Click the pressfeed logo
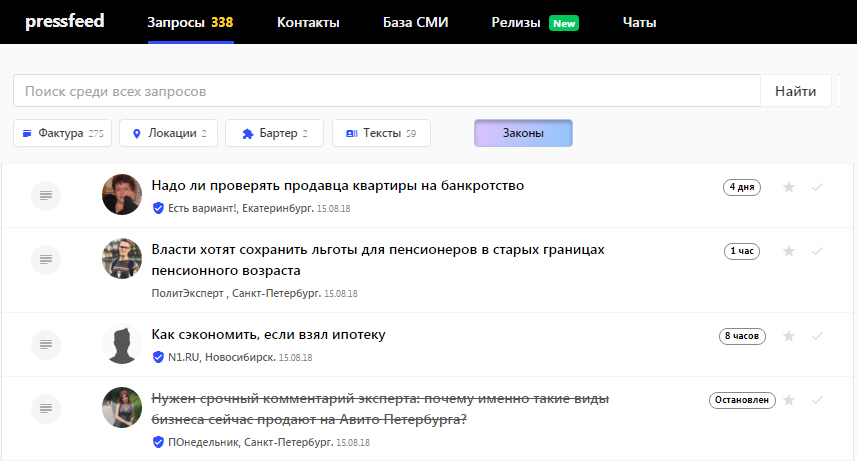This screenshot has width=857, height=461. 64,22
